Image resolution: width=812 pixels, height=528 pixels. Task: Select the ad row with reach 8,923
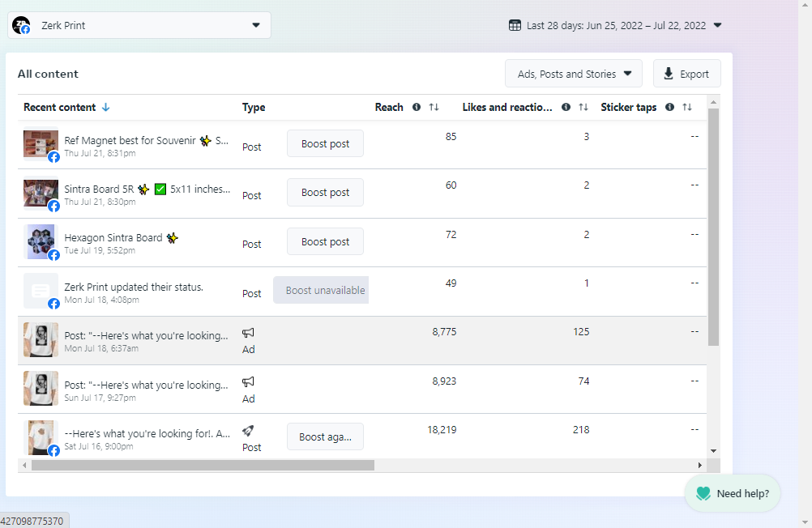pos(362,390)
